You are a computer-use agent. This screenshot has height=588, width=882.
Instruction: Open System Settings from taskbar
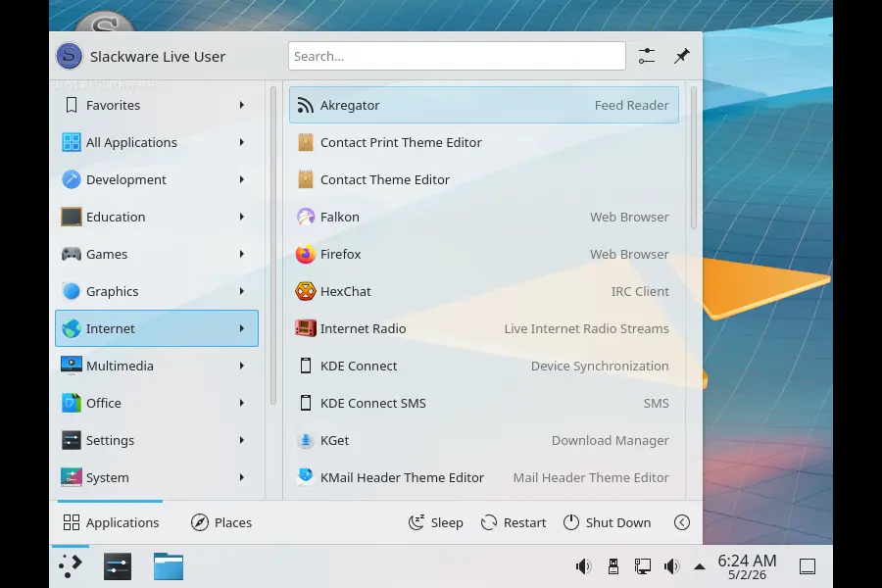point(118,566)
